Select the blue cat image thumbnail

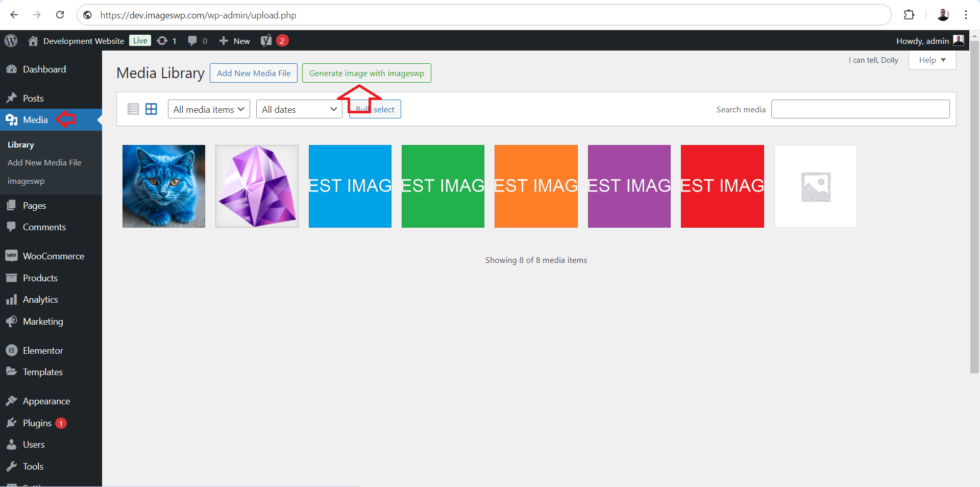tap(164, 186)
